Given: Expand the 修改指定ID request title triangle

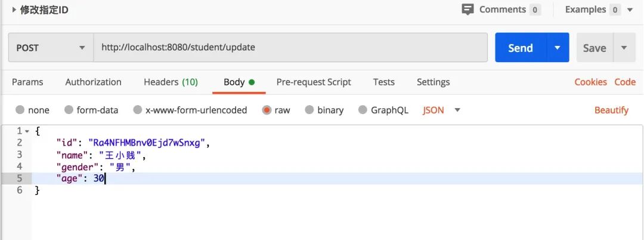Looking at the screenshot, I should (x=14, y=10).
